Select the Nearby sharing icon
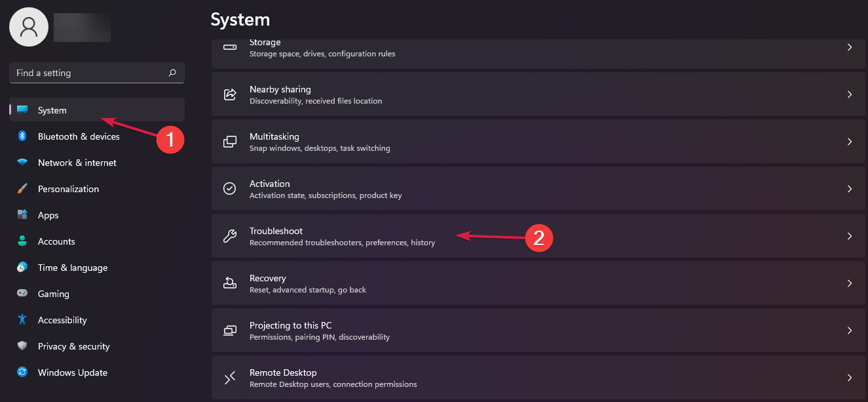Viewport: 868px width, 402px height. coord(229,94)
